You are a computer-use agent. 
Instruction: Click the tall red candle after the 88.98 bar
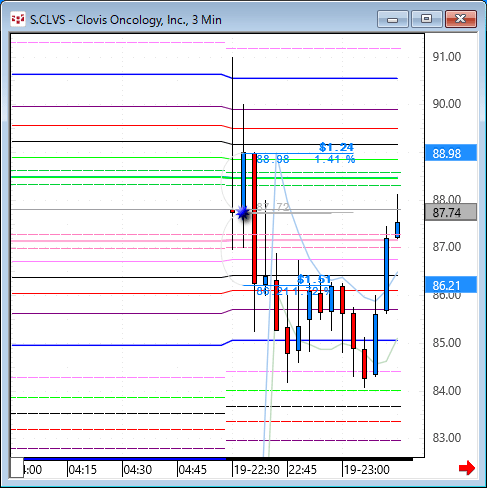(x=254, y=218)
